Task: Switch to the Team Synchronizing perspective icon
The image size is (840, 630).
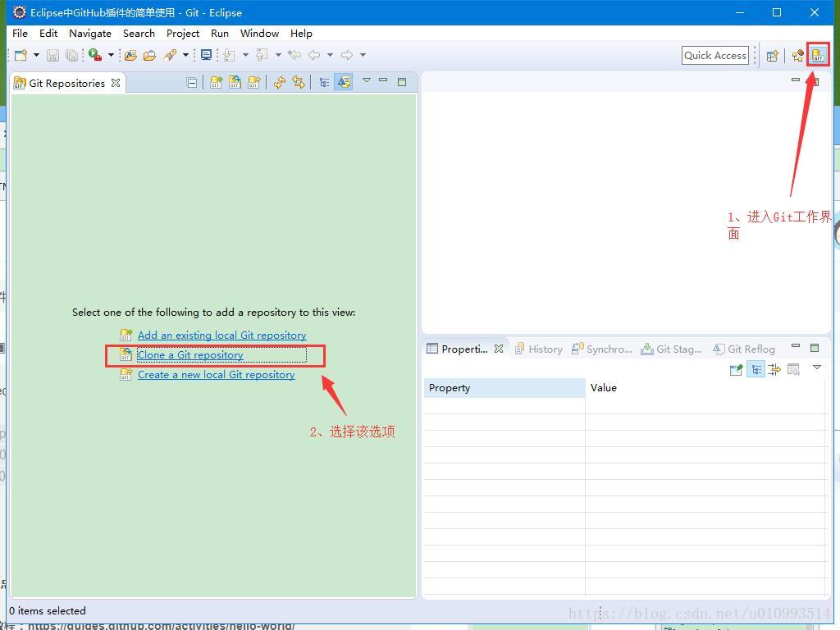Action: pos(797,56)
